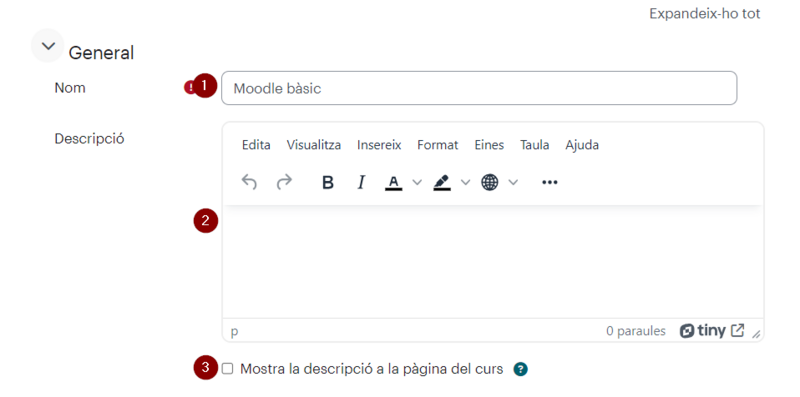Reveal more toolbar options with the three dots
The width and height of the screenshot is (800, 397).
click(x=549, y=182)
